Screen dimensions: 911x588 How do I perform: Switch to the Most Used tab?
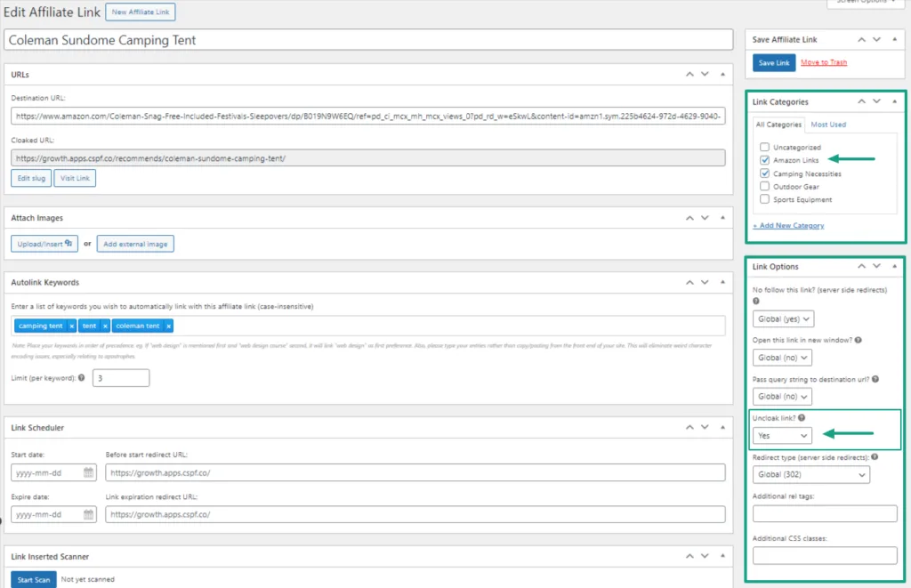click(x=828, y=125)
